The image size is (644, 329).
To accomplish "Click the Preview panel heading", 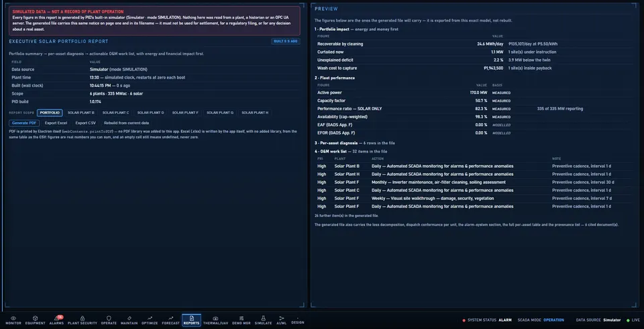I will 327,9.
